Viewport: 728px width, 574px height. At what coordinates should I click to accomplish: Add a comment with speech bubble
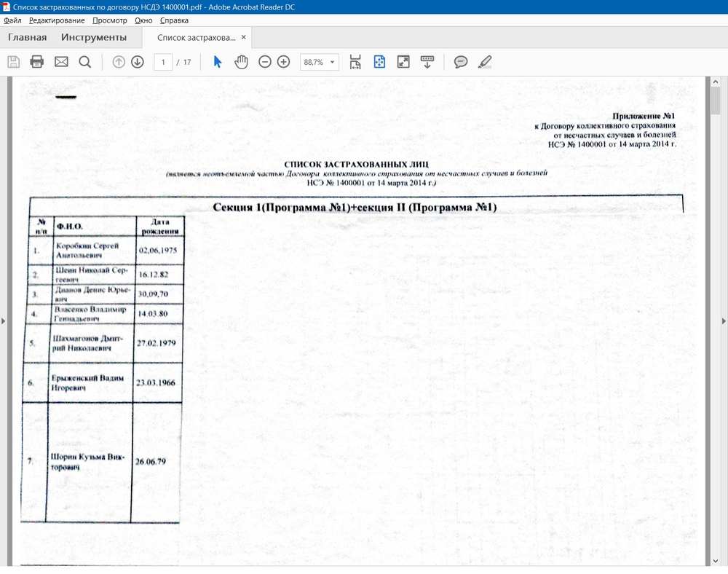(461, 62)
